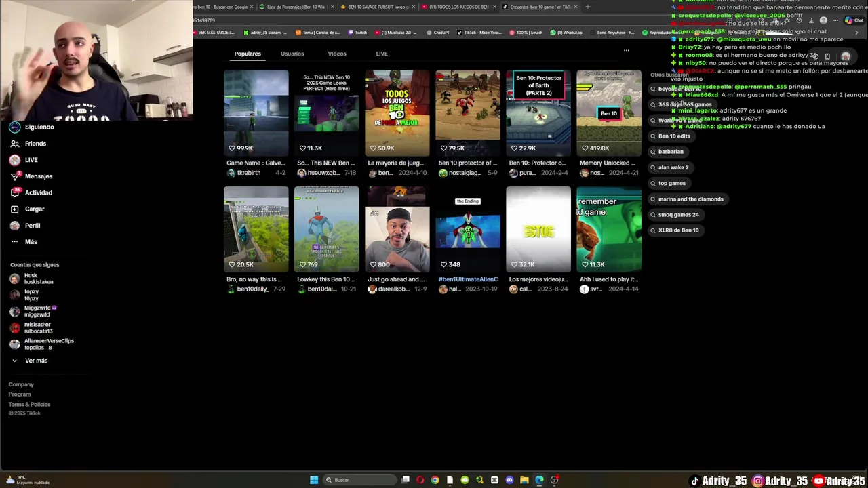Image resolution: width=868 pixels, height=488 pixels.
Task: Open Twitch bookmark
Action: pos(357,33)
